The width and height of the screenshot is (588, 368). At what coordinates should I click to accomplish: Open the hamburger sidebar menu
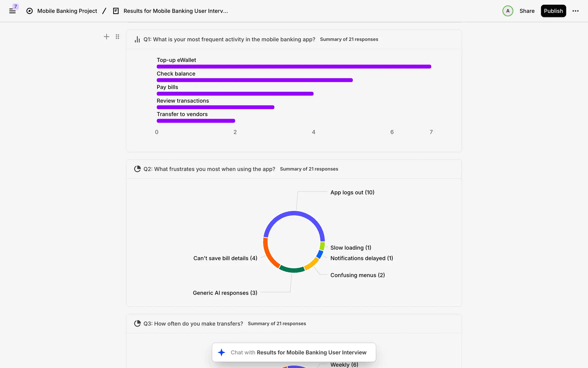pyautogui.click(x=12, y=11)
